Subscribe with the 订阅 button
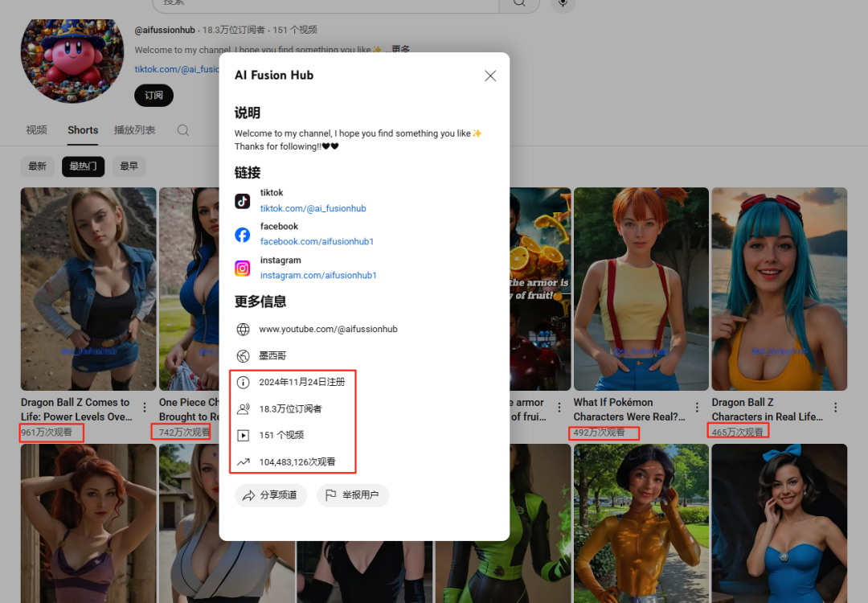Image resolution: width=868 pixels, height=603 pixels. click(154, 95)
